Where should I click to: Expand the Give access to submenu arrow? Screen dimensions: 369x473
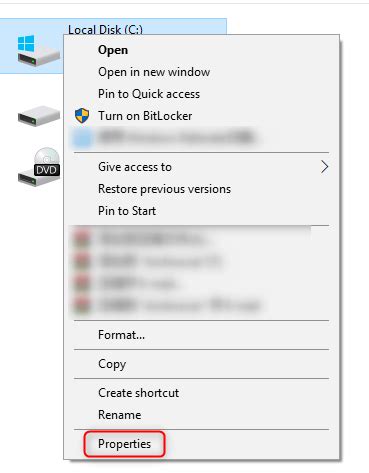click(x=324, y=167)
